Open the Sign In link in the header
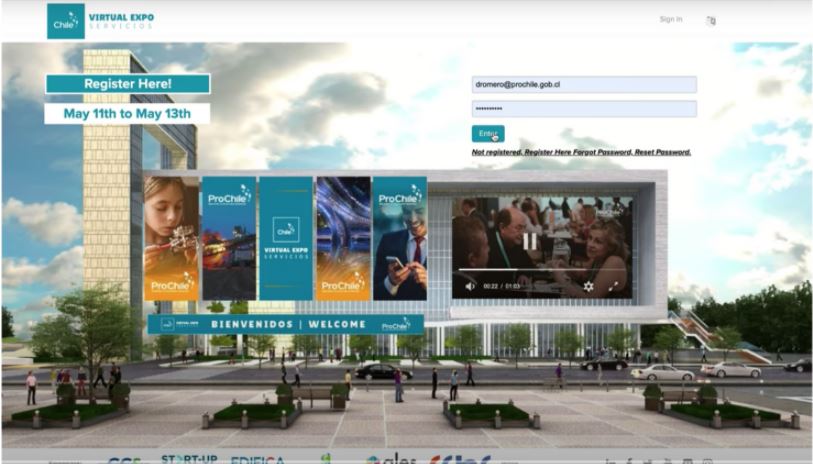 [x=671, y=19]
